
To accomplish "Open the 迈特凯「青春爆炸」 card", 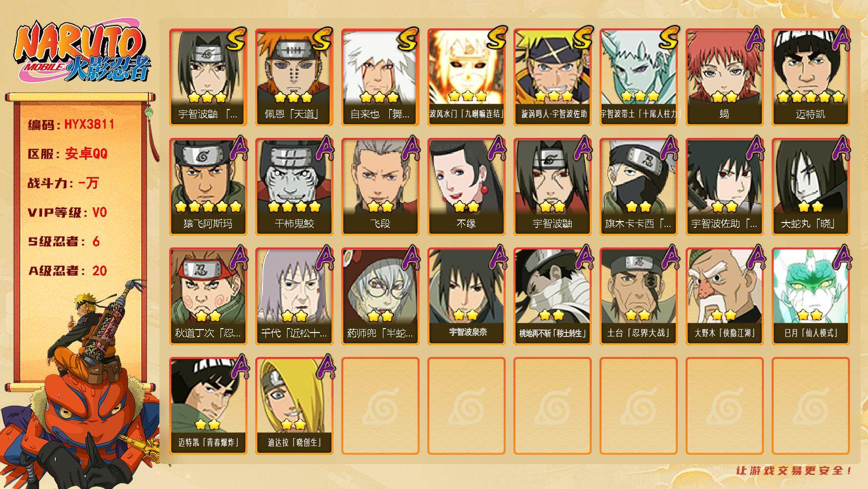I will [x=208, y=406].
